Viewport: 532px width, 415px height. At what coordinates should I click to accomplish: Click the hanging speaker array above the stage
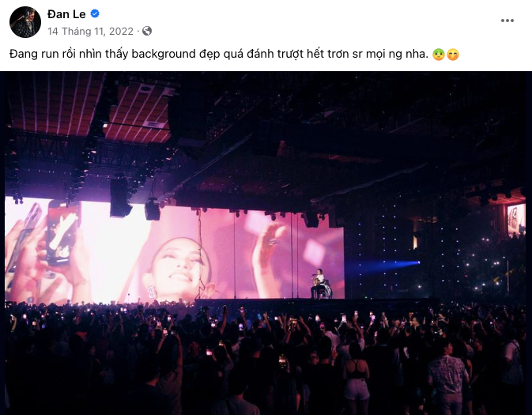121,196
